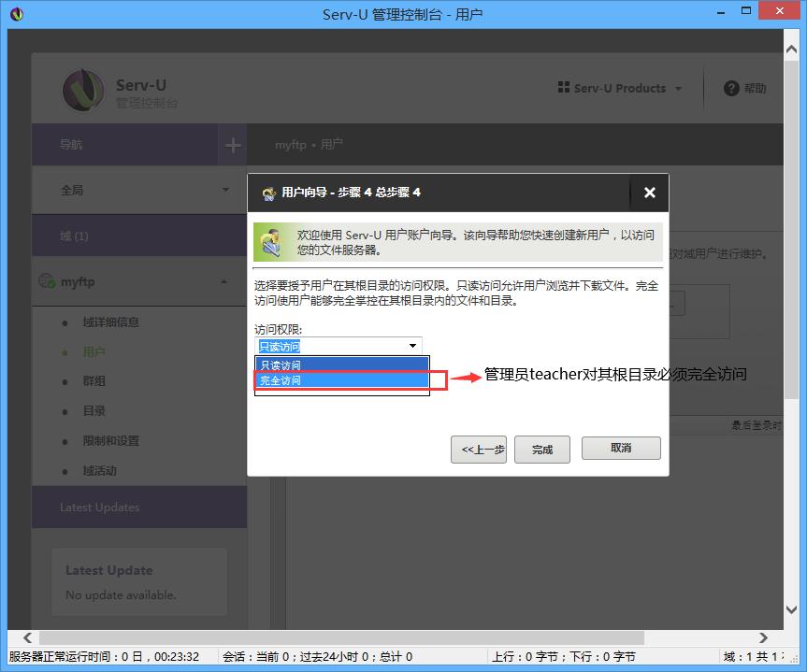Click the Latest Updates header
Screen dimensions: 807x672
139,508
